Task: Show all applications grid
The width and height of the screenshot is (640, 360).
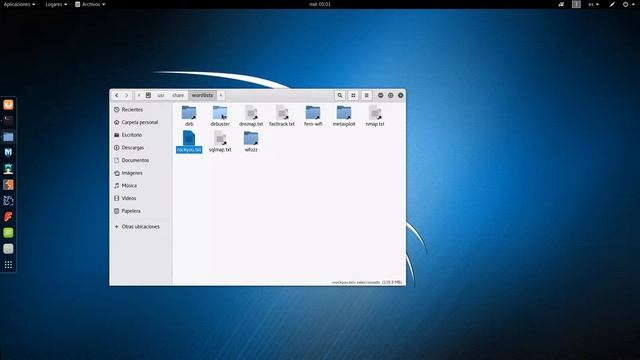Action: click(x=8, y=265)
